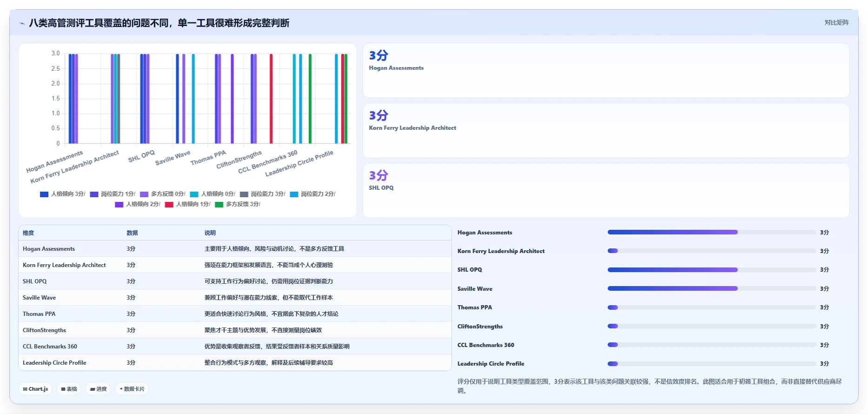The image size is (868, 414).
Task: Click the note 聚焦才干主题与优势发展
Action: [x=263, y=330]
